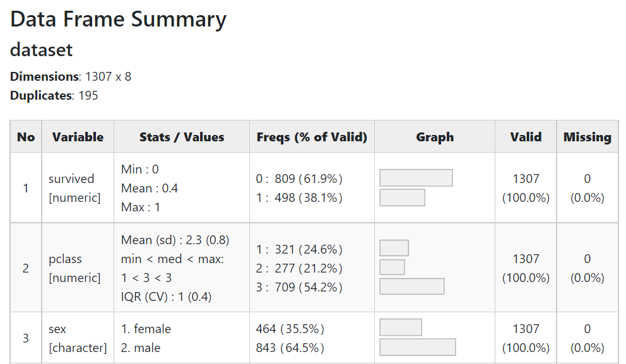626x364 pixels.
Task: Select the Dimensions 1307 x 8 text
Action: pyautogui.click(x=71, y=77)
